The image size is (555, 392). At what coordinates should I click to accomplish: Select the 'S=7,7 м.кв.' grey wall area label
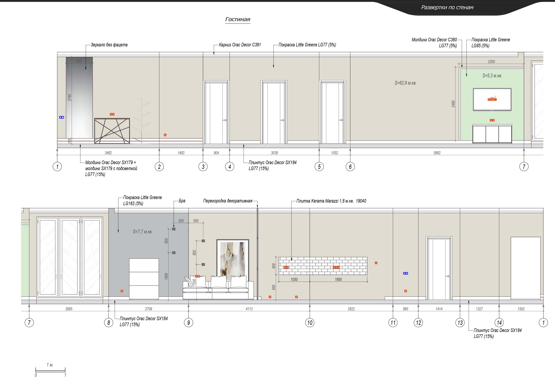[x=143, y=232]
